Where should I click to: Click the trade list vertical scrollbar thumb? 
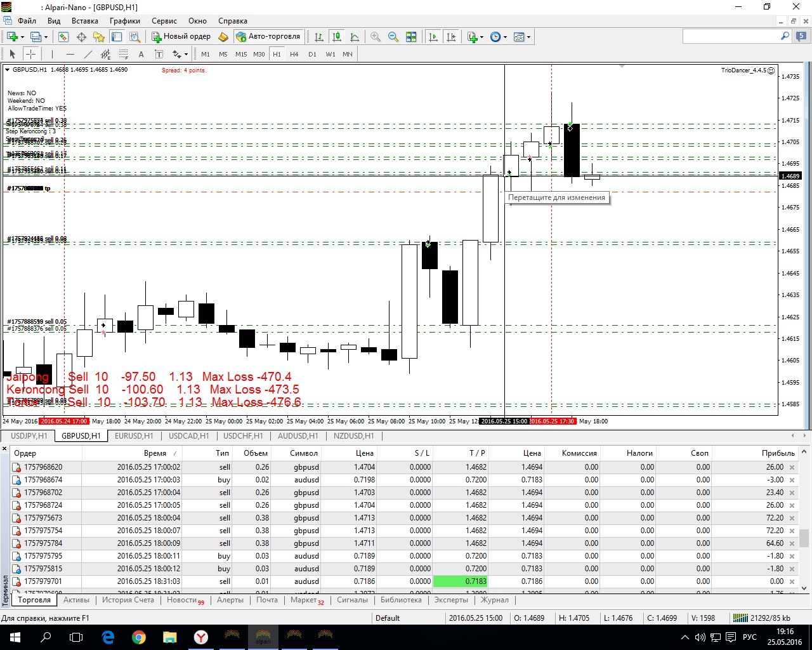(804, 538)
